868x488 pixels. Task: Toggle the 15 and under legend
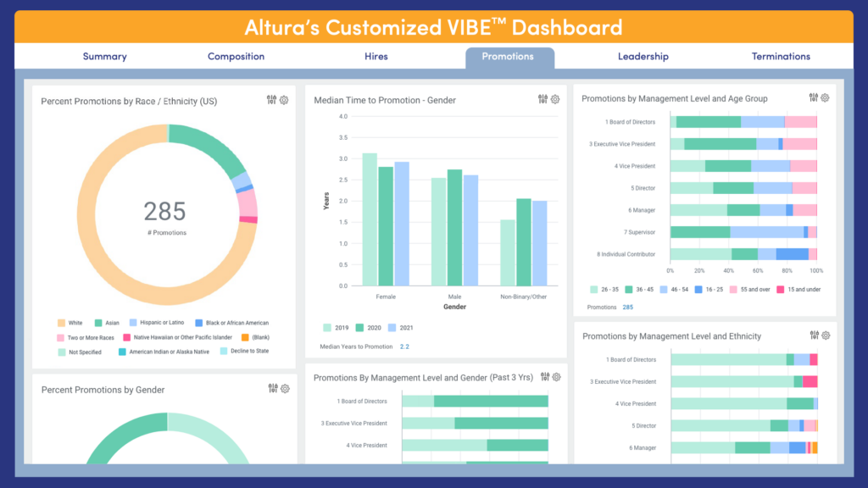(798, 290)
